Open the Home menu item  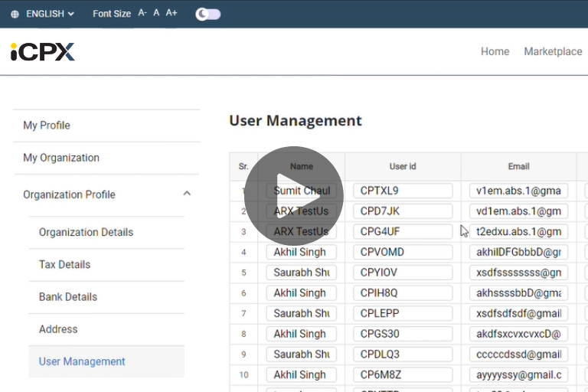tap(495, 51)
